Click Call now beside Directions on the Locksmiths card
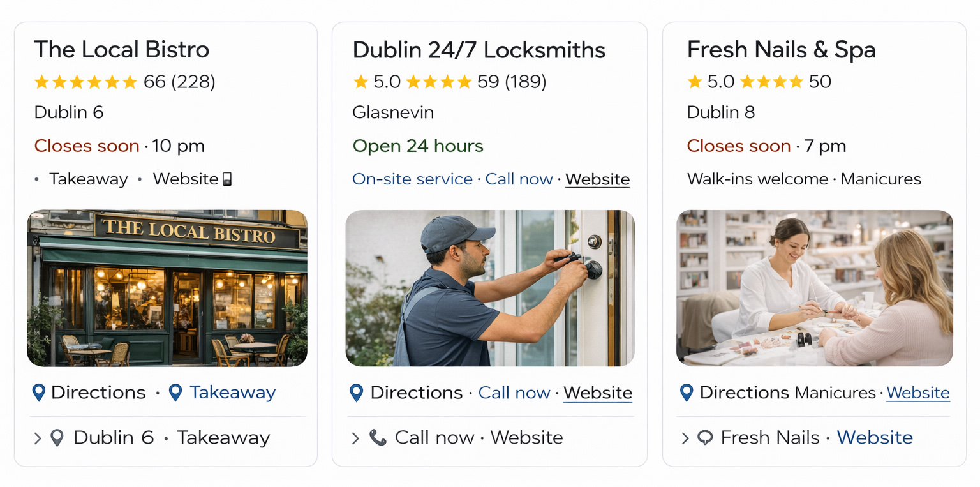 [514, 393]
